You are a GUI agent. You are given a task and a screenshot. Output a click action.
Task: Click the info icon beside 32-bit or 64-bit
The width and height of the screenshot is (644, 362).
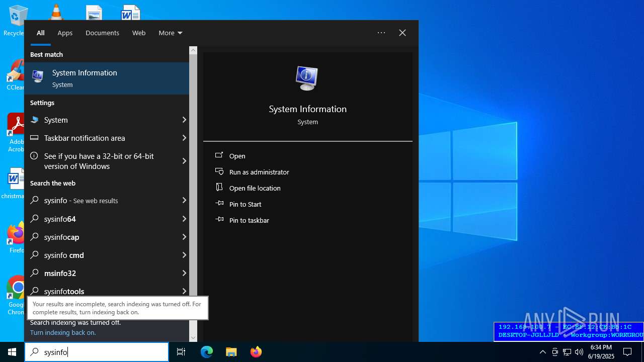point(35,156)
